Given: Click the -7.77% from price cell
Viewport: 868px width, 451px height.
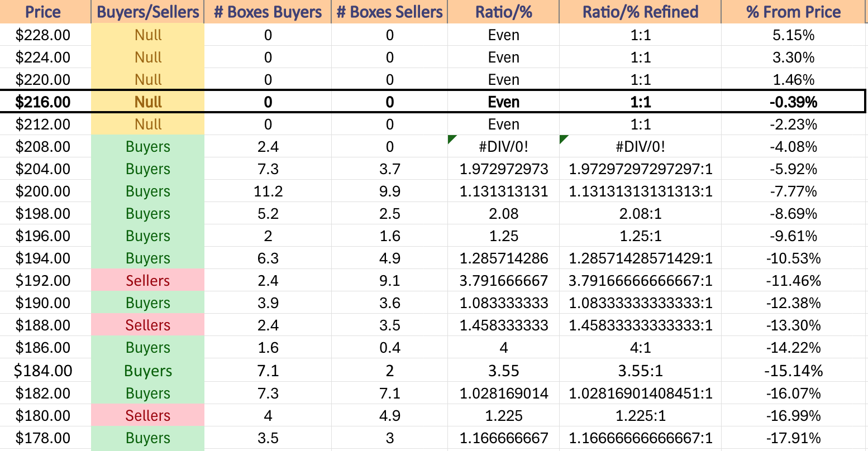Looking at the screenshot, I should pos(794,191).
